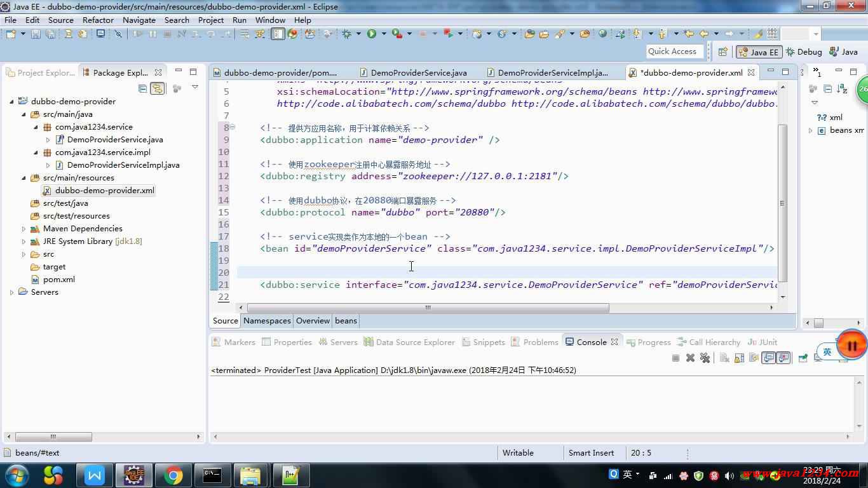The height and width of the screenshot is (488, 868).
Task: Click the Last Edit Location arrow icon
Action: pyautogui.click(x=689, y=34)
